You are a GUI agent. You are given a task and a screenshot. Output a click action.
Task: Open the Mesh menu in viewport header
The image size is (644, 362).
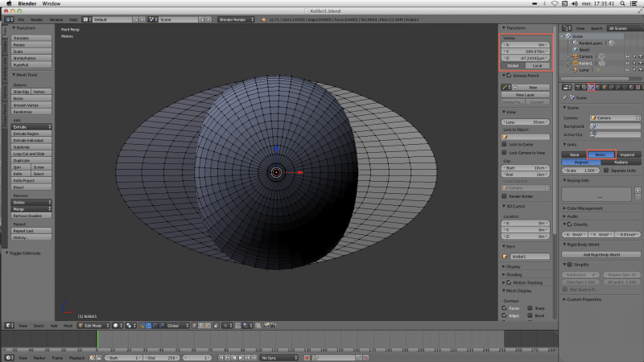(68, 326)
